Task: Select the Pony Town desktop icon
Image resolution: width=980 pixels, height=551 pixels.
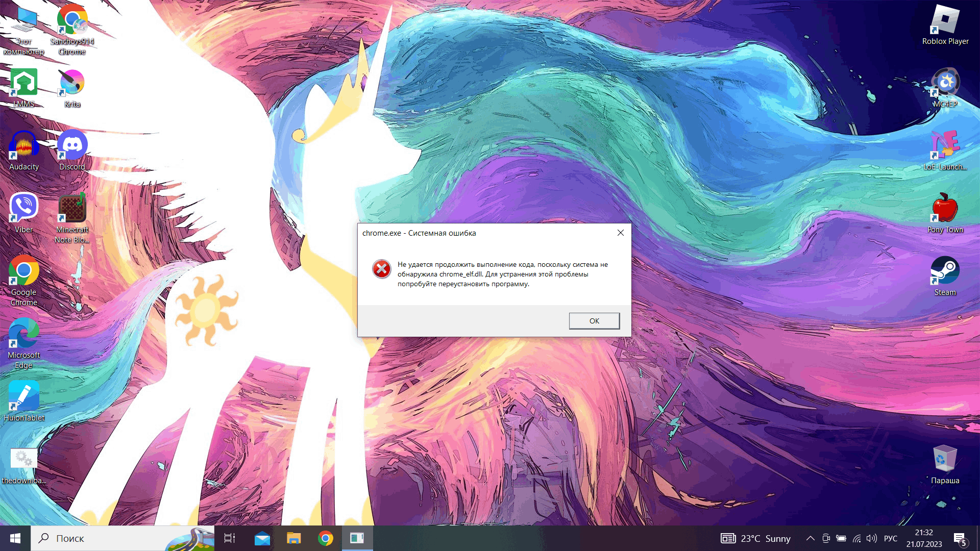Action: [945, 213]
